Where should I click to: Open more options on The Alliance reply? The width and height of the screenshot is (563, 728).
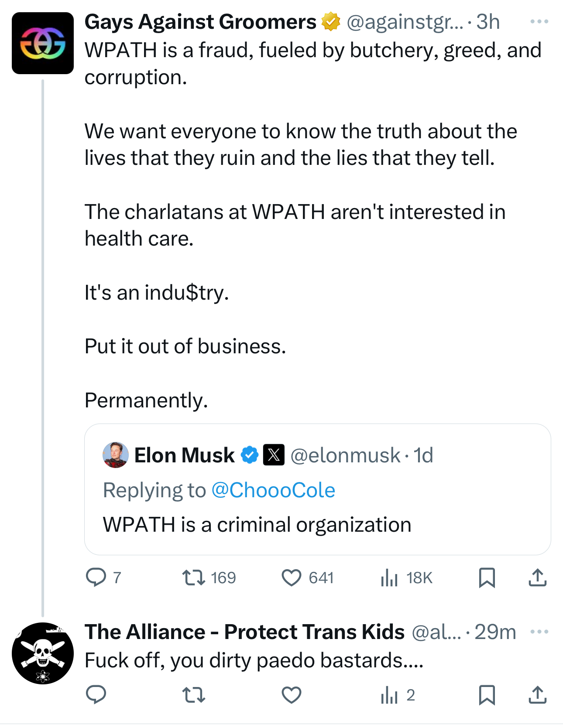(539, 632)
